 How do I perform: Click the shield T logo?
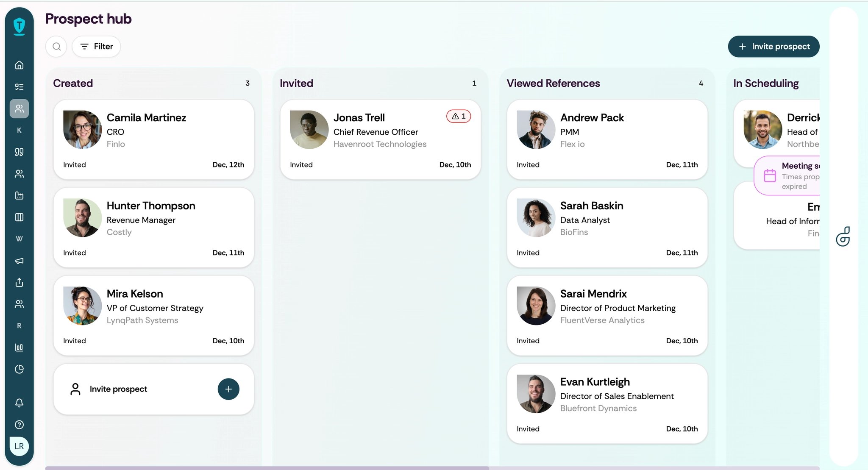point(19,26)
